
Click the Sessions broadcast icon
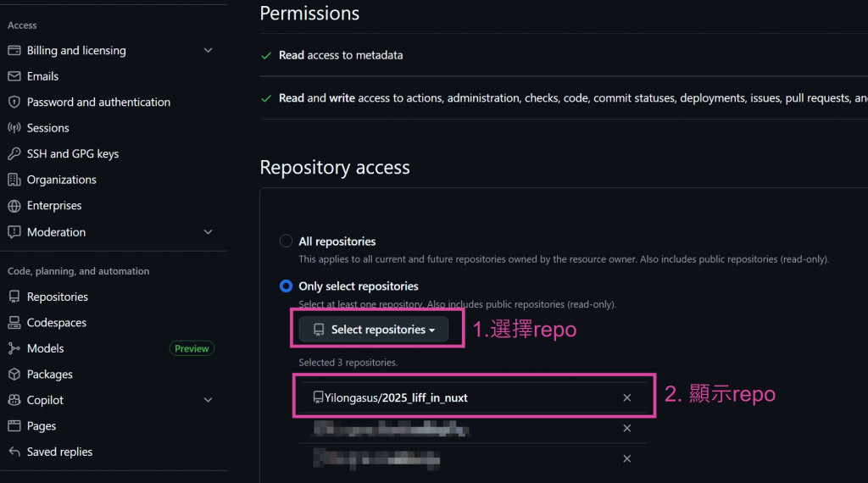pyautogui.click(x=14, y=128)
